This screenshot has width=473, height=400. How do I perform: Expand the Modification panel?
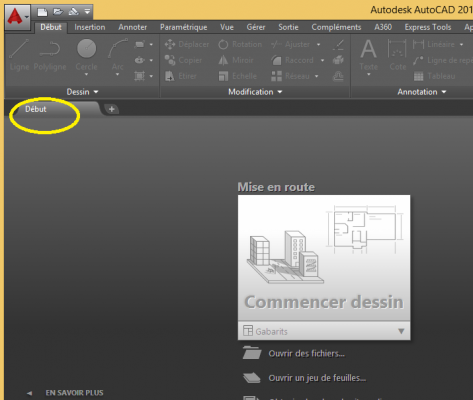255,92
